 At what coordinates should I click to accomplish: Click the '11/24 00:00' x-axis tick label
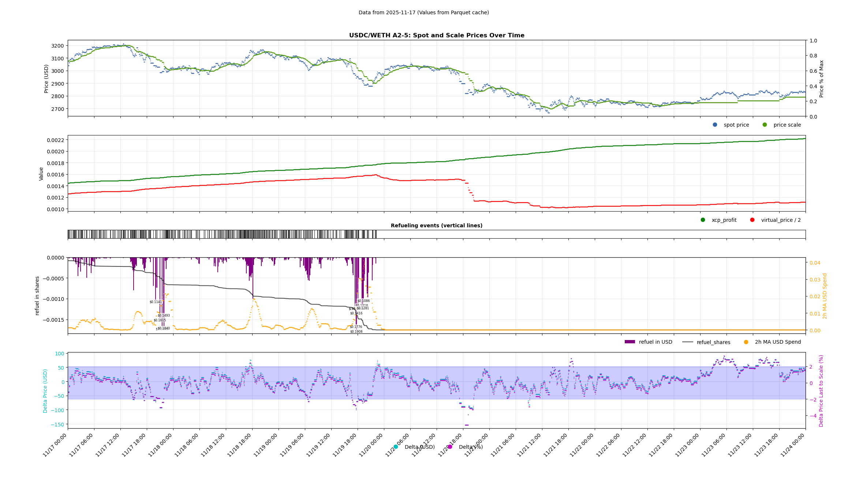tap(793, 445)
